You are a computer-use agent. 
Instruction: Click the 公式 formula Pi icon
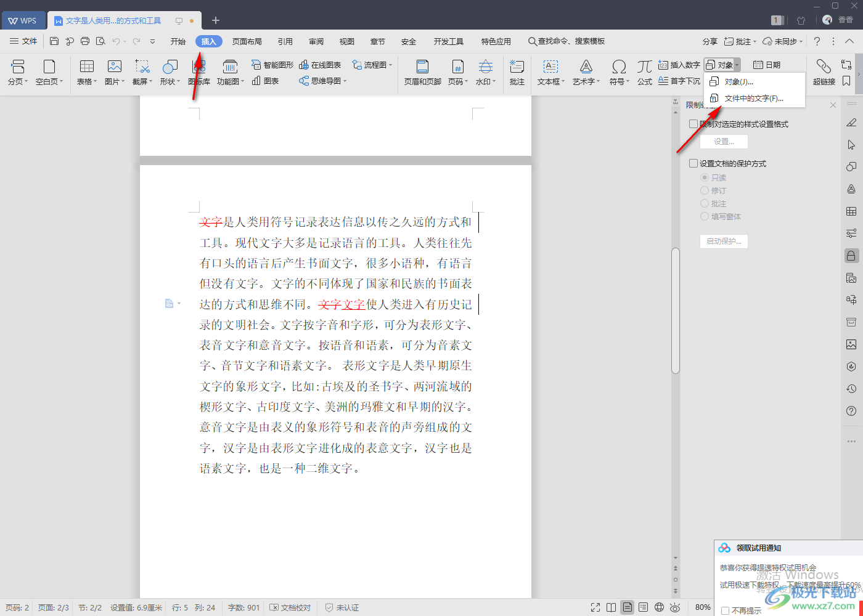point(645,67)
